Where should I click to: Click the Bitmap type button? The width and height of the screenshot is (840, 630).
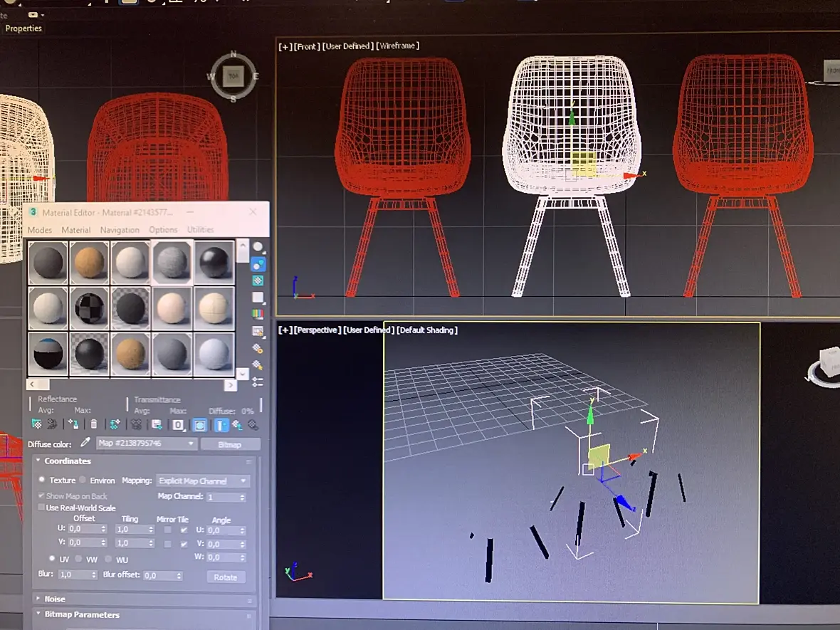pyautogui.click(x=230, y=444)
